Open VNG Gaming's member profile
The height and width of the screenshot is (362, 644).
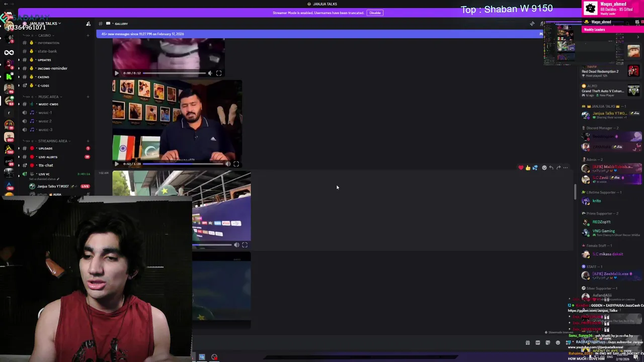[x=610, y=232]
